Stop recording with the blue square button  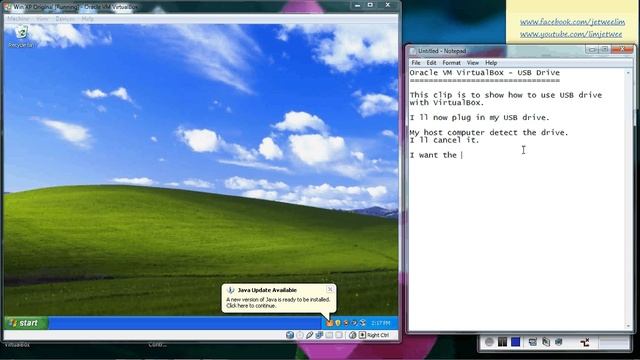516,342
